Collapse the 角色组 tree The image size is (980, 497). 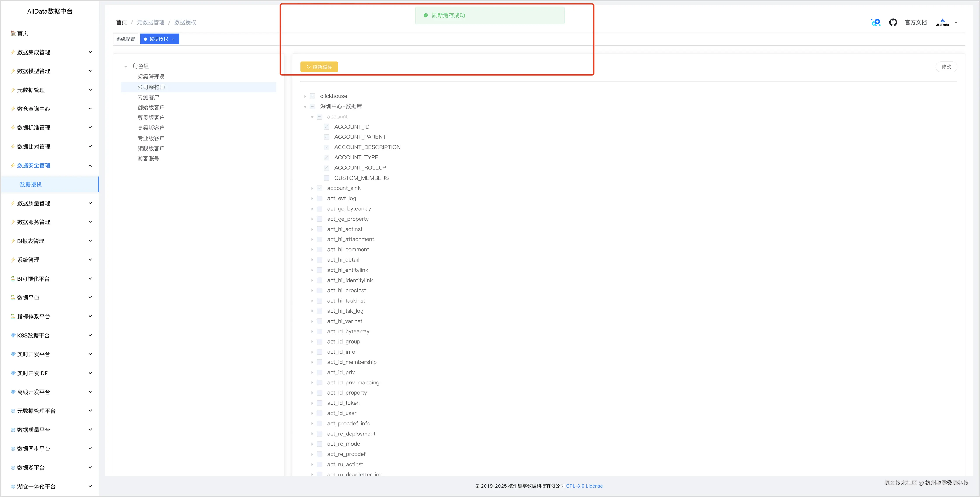[x=126, y=67]
